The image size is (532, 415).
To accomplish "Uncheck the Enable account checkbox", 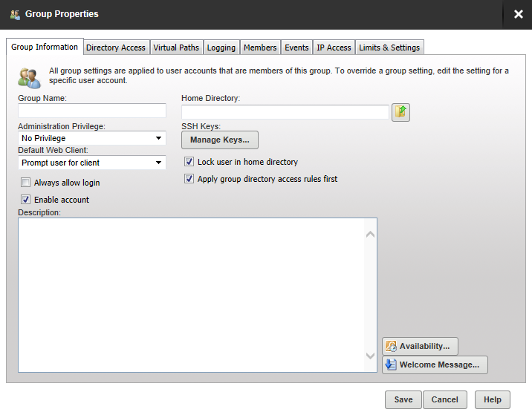I will click(x=26, y=200).
